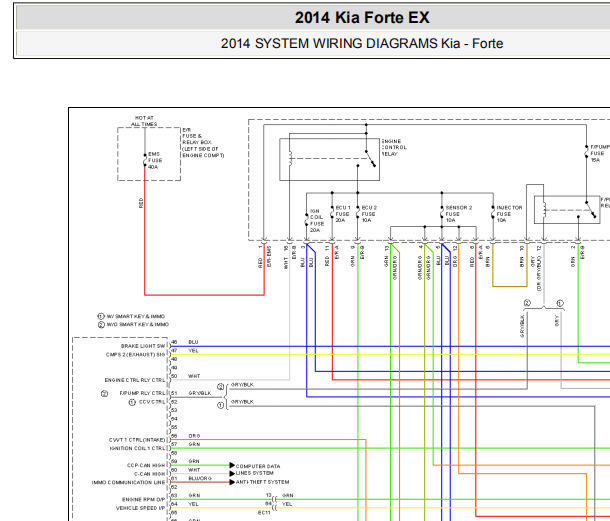Click vertical 'RED' label below EMS fuse

(x=141, y=203)
